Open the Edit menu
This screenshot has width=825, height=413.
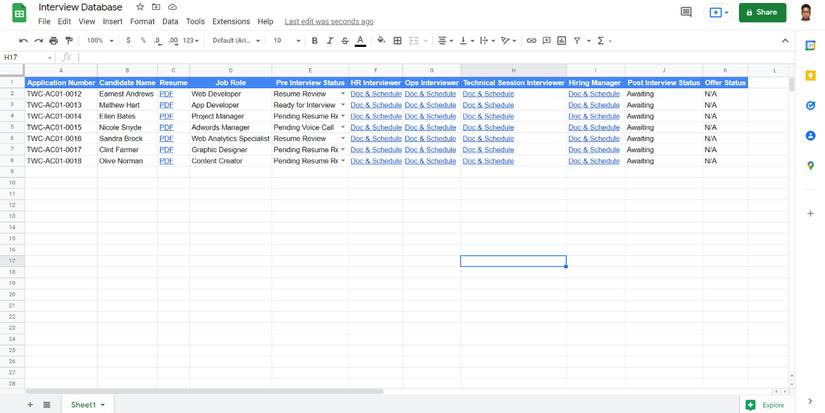click(x=64, y=22)
